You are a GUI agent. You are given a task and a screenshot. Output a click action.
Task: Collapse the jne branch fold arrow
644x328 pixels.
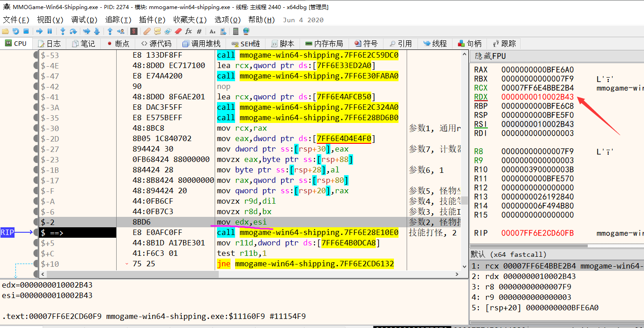click(126, 264)
